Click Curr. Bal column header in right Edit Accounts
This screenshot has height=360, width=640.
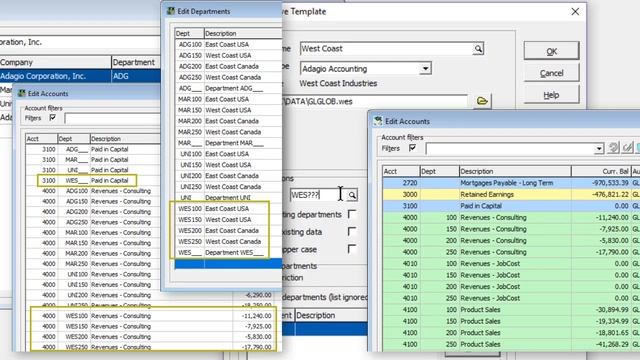click(601, 171)
